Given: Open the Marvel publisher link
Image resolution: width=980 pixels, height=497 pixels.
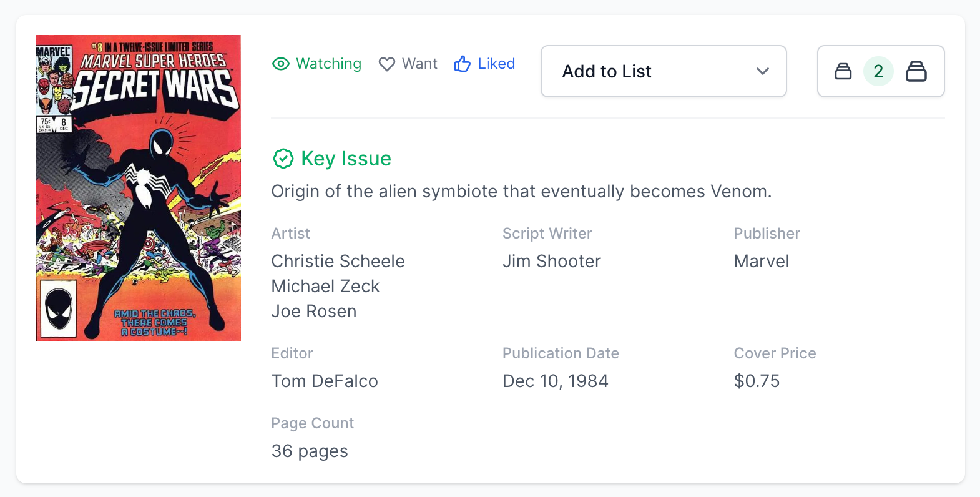Looking at the screenshot, I should [x=761, y=261].
